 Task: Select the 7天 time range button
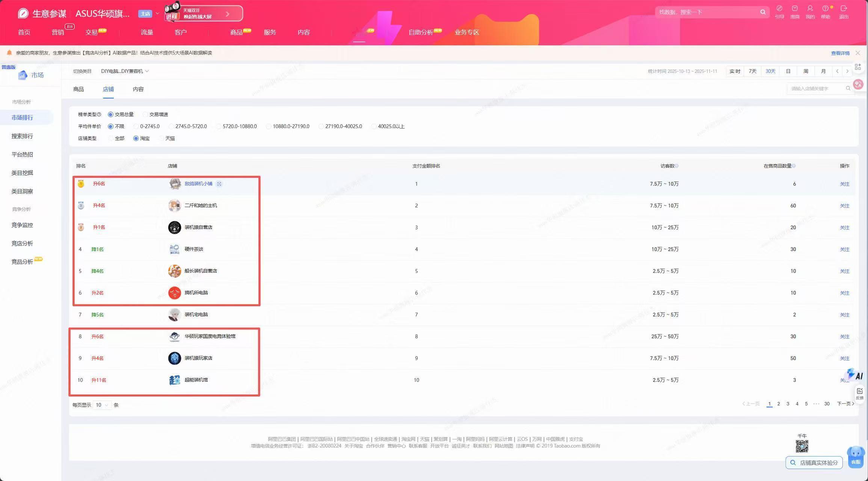[752, 71]
